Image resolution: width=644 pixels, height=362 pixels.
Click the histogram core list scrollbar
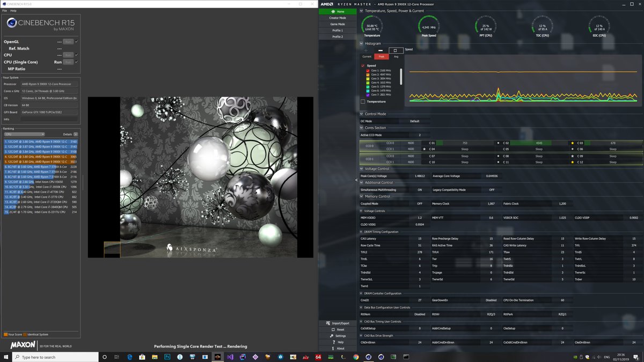point(401,76)
